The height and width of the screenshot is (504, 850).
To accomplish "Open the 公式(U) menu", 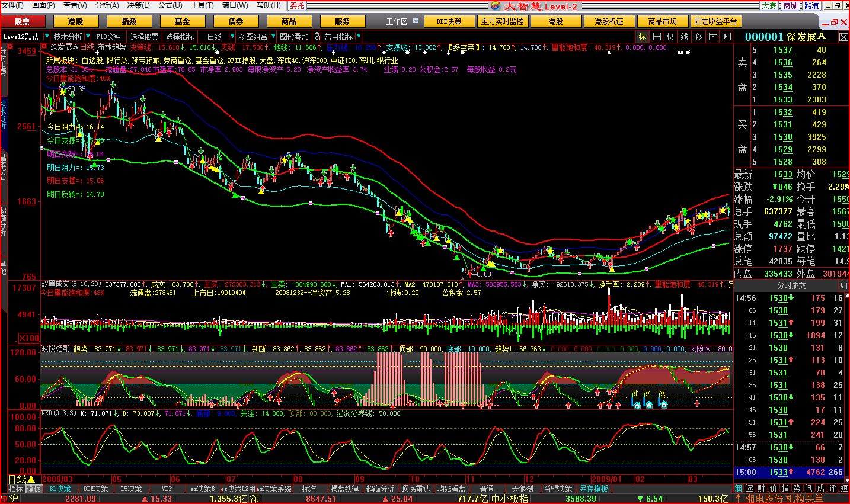I will click(x=170, y=5).
